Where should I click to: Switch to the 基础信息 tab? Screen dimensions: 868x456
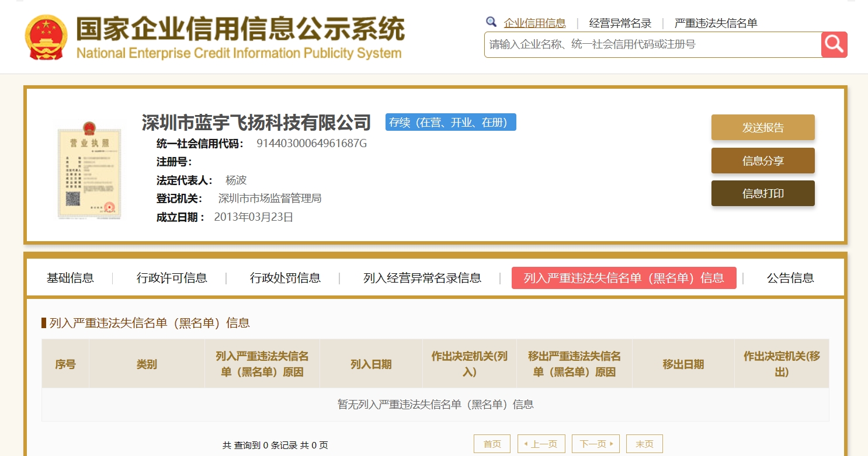coord(70,278)
